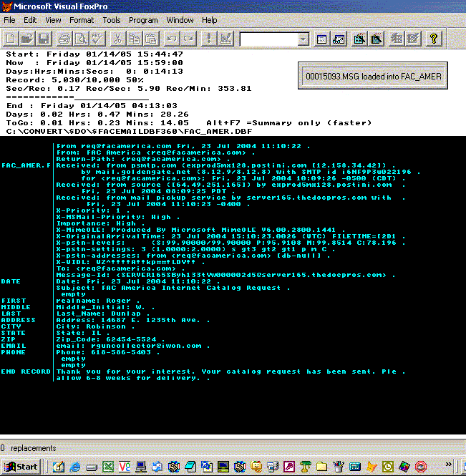Click the 'Start: Friday 01/14/05 15:44:47' line
466x476 pixels.
94,54
